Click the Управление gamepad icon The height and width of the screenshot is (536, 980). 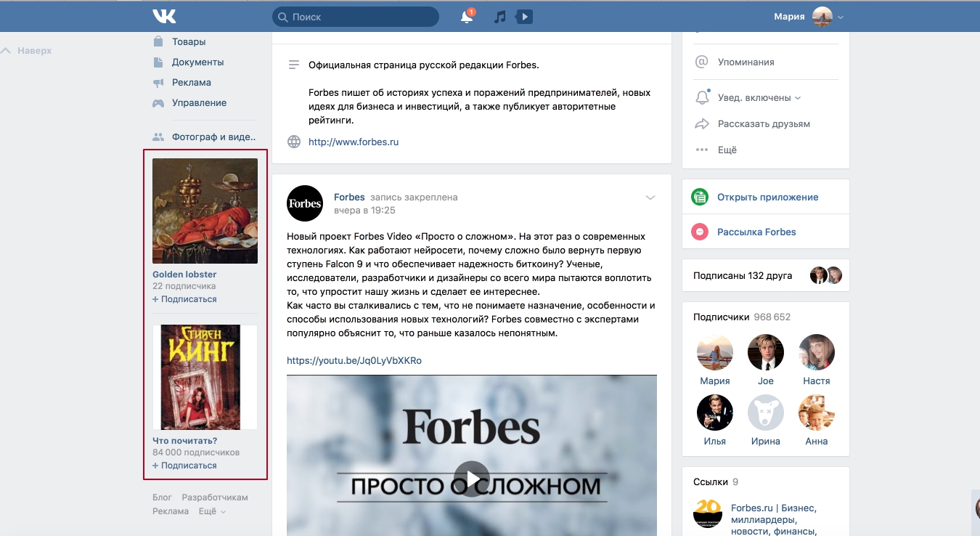158,103
